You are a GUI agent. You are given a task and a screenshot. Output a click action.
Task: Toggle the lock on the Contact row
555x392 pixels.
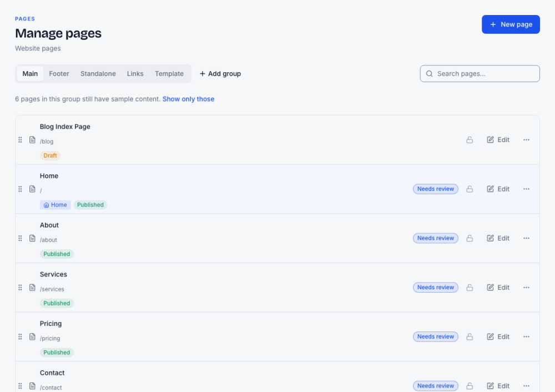(x=470, y=386)
